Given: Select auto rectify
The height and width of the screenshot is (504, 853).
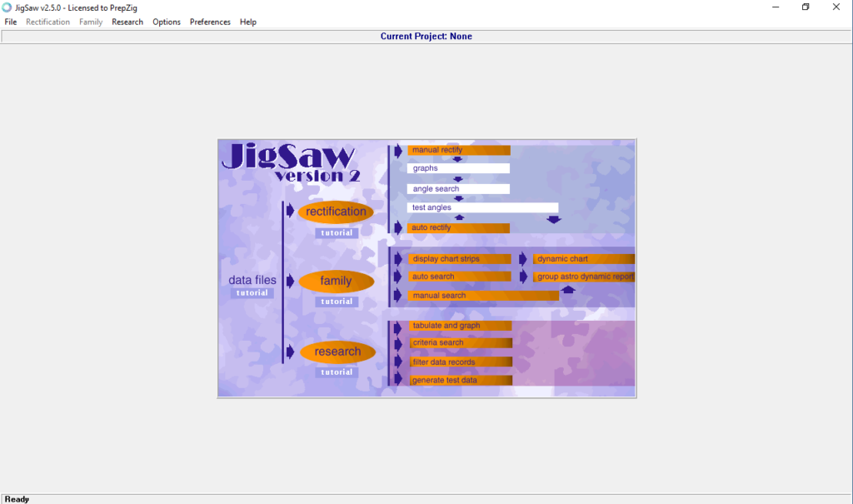Looking at the screenshot, I should click(x=459, y=227).
